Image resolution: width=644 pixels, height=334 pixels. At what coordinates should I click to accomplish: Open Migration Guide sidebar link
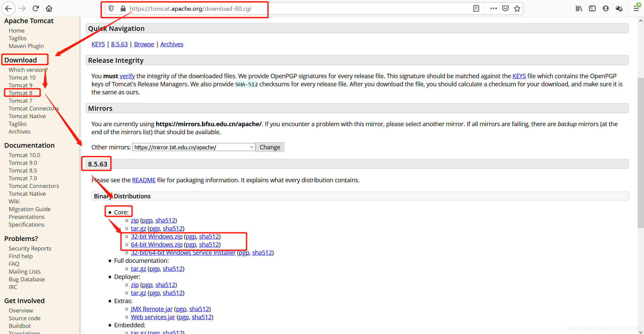click(30, 209)
